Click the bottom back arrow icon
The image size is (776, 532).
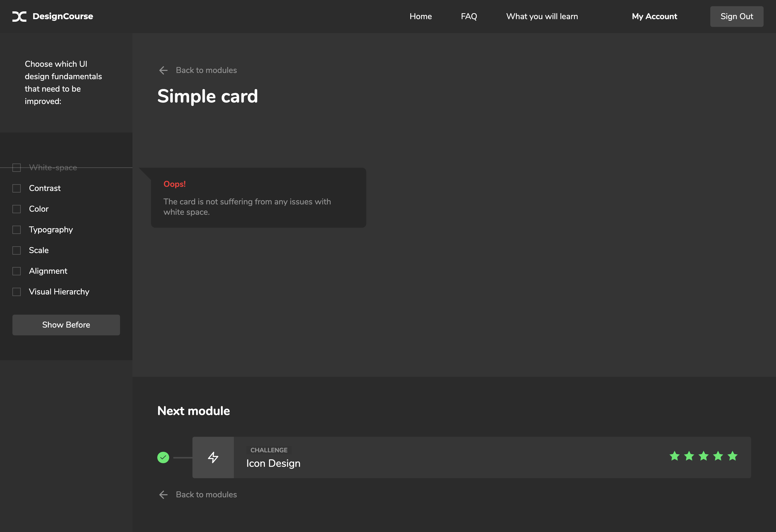coord(163,494)
